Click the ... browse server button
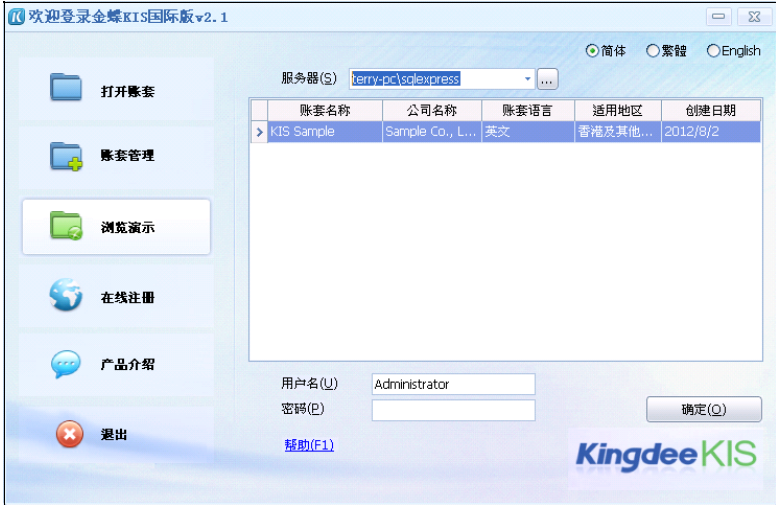The width and height of the screenshot is (776, 505). pos(547,79)
